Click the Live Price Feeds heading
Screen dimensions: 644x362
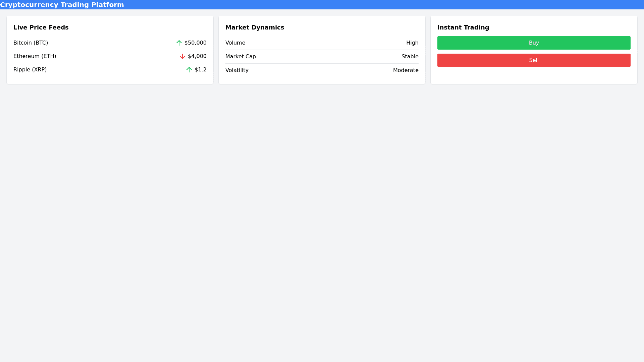41,27
